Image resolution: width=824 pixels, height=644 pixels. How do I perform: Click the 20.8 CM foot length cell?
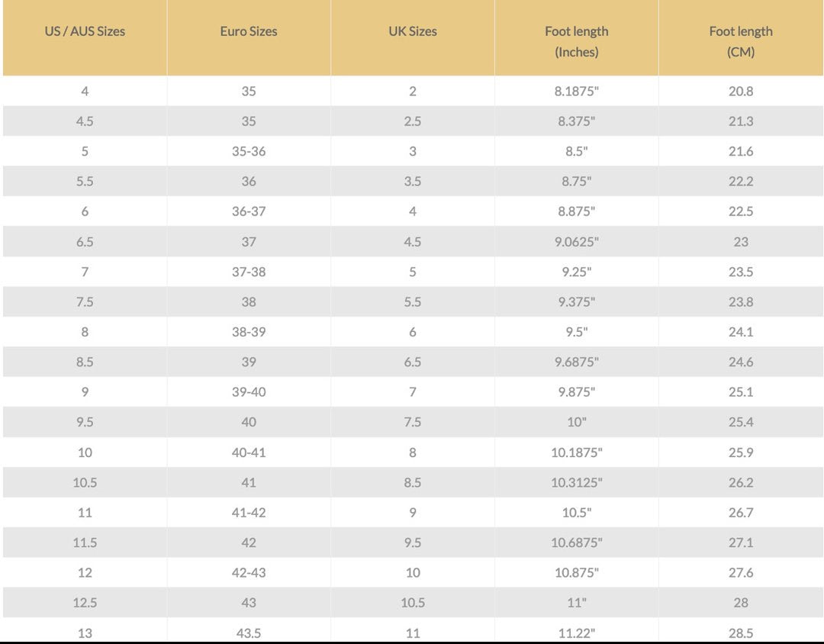(x=741, y=91)
